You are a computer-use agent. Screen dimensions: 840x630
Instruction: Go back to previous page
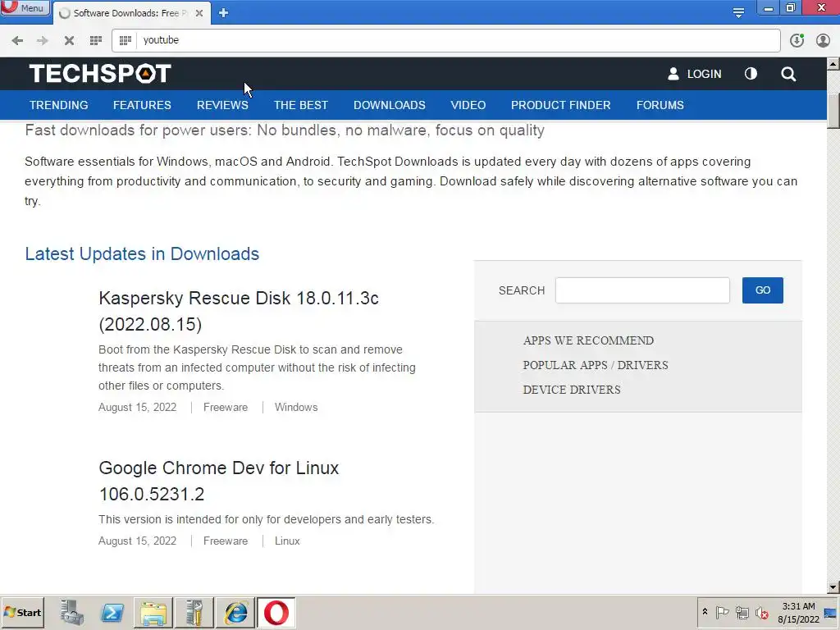(18, 40)
